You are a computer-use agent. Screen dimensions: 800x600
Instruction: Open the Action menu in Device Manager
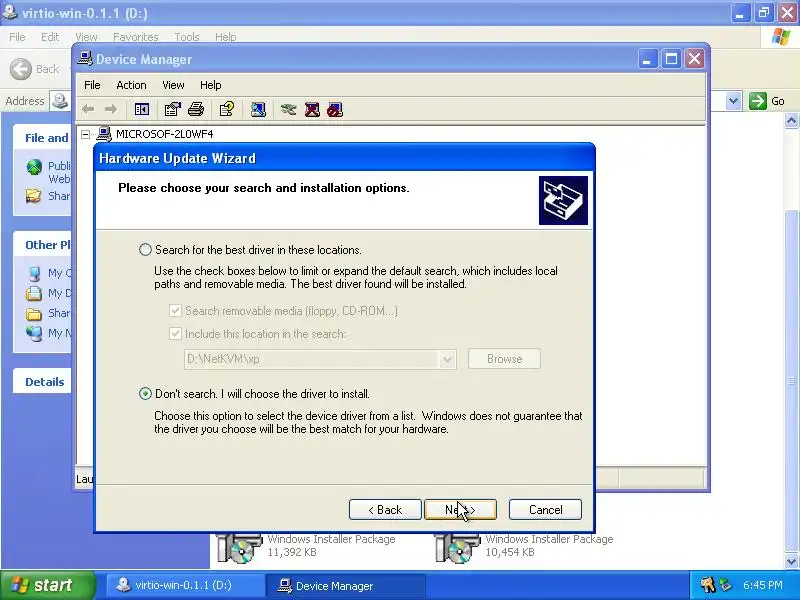click(x=131, y=85)
